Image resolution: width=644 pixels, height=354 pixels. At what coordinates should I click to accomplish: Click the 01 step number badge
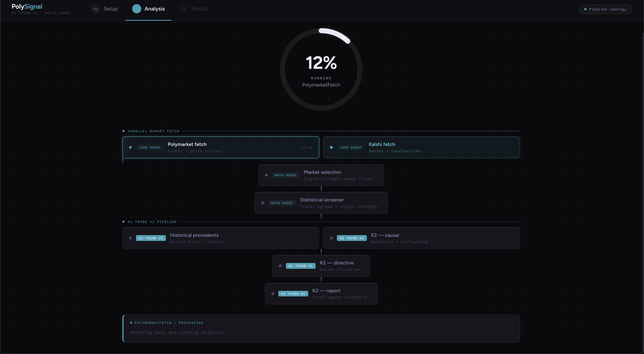[95, 9]
